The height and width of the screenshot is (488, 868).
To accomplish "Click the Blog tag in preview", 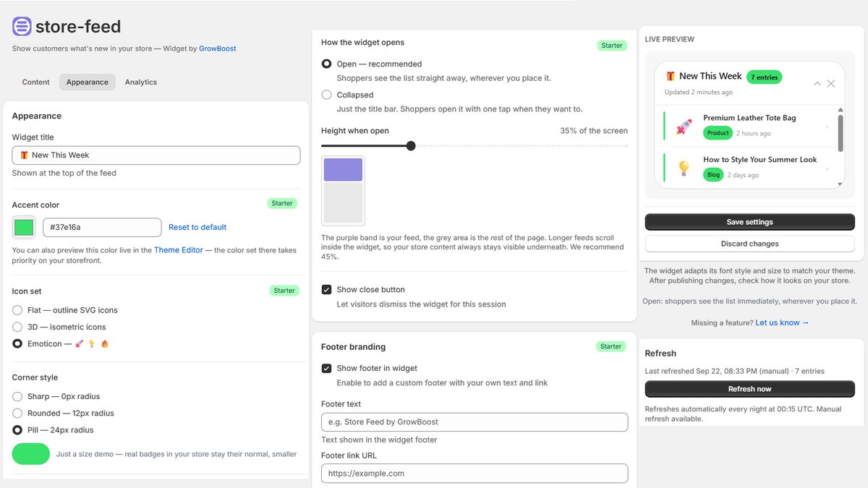I will [713, 175].
